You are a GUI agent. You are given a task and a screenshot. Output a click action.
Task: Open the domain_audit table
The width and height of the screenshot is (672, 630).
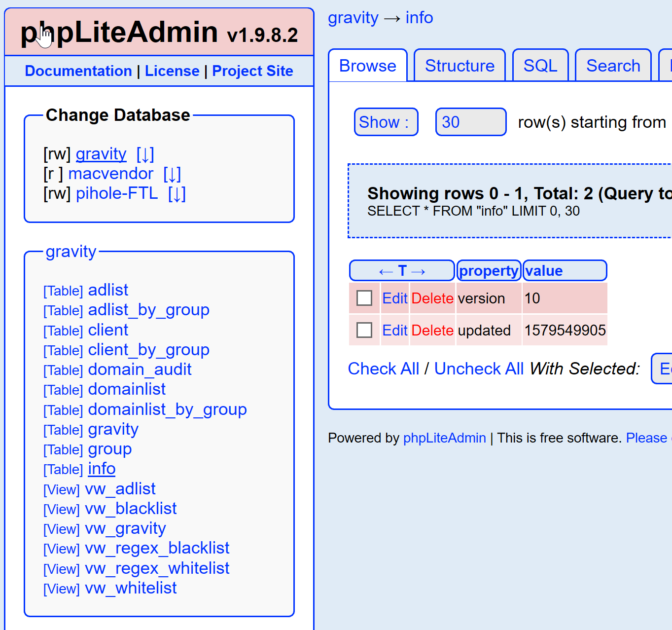[140, 370]
